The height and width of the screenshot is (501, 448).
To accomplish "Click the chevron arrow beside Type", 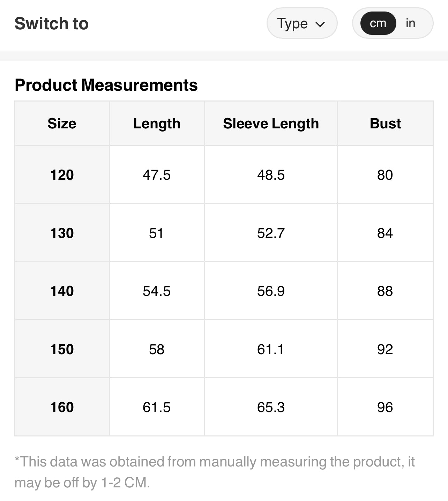I will pyautogui.click(x=320, y=24).
